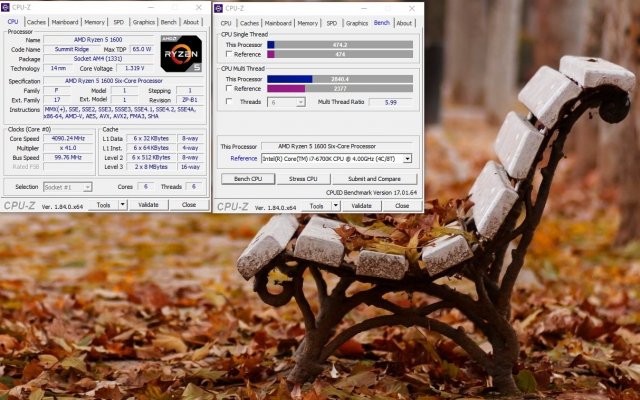The width and height of the screenshot is (640, 400).
Task: Switch to Bench tab in left CPU-Z window
Action: pos(169,22)
